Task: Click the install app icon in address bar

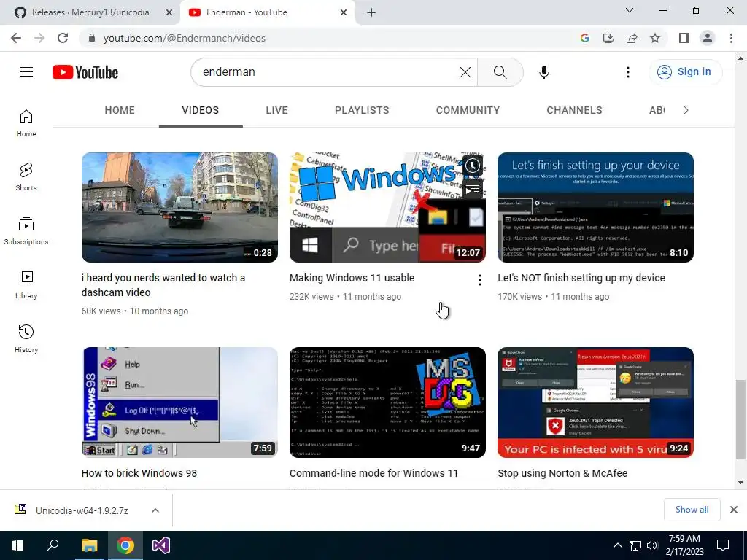Action: coord(608,38)
